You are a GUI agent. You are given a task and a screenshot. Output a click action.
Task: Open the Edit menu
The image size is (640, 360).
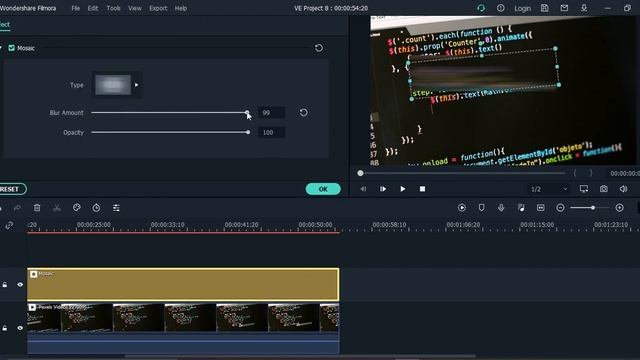click(x=93, y=8)
